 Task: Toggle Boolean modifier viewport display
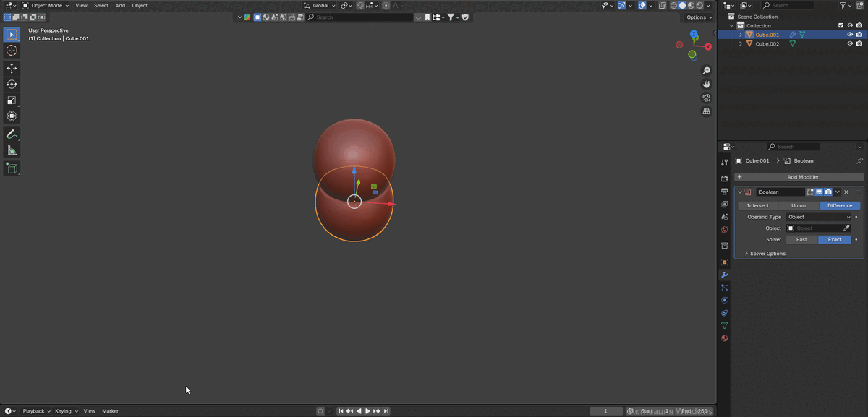pos(819,192)
